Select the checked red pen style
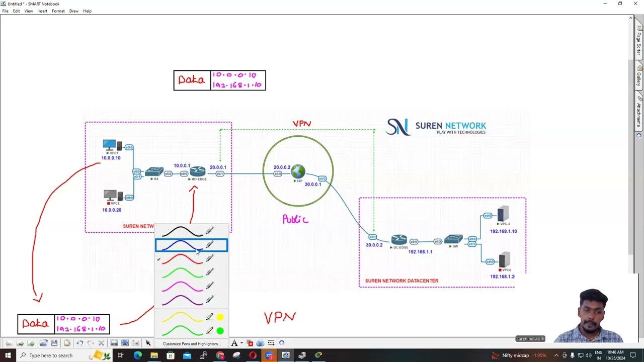This screenshot has width=644, height=362. [x=191, y=259]
